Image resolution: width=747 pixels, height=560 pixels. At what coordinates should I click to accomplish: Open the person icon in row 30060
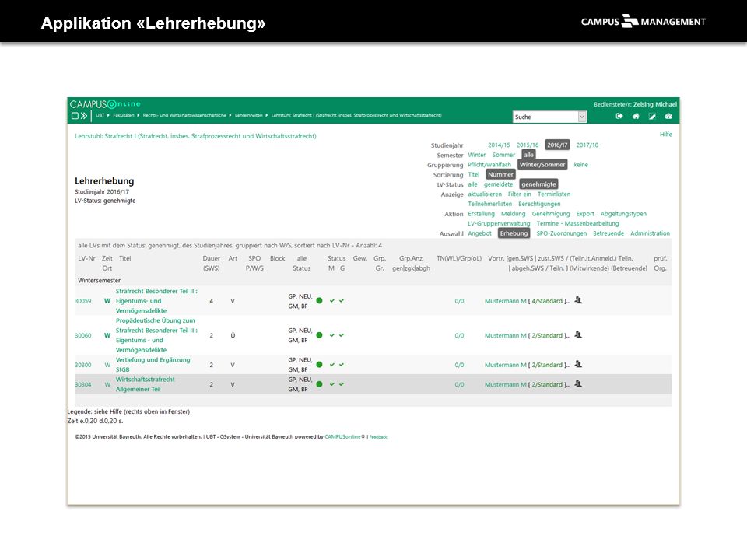pyautogui.click(x=578, y=334)
